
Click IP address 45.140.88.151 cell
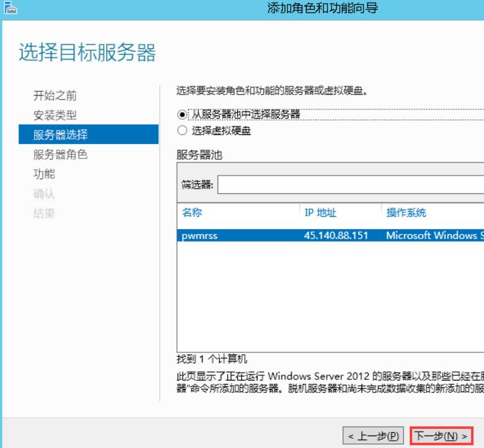336,236
